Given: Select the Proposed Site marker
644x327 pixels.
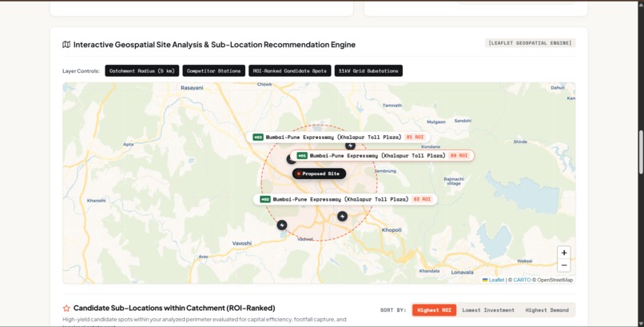Looking at the screenshot, I should pyautogui.click(x=319, y=173).
